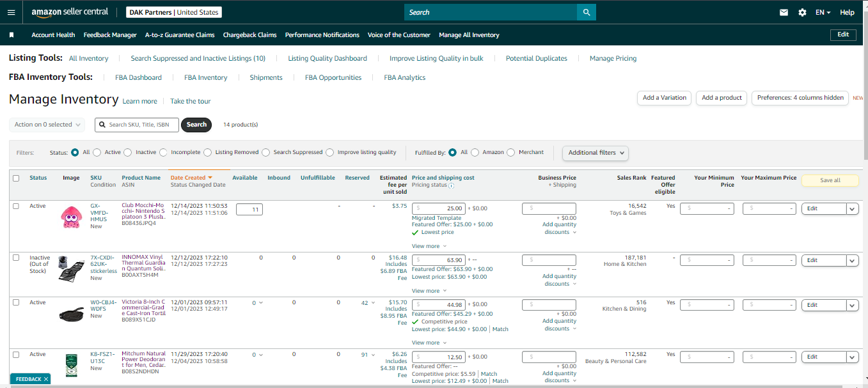Click the Add a product button
Screen dimensions: 868x388
(x=722, y=98)
